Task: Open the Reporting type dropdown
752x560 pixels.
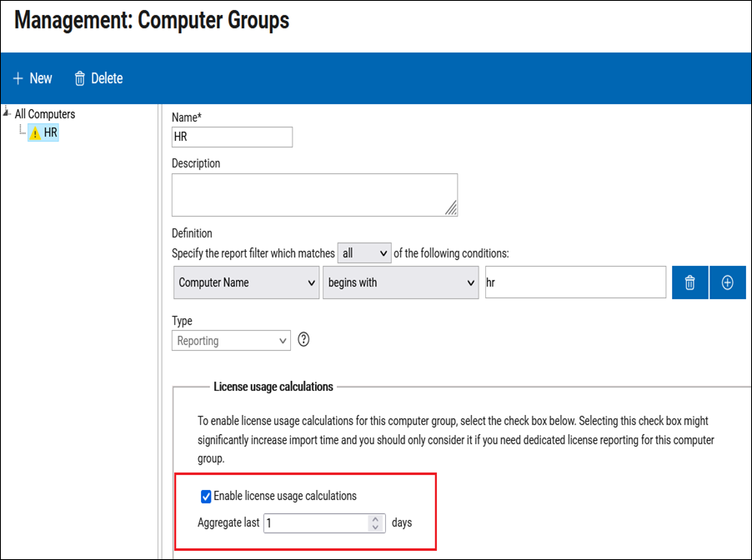Action: [x=231, y=340]
